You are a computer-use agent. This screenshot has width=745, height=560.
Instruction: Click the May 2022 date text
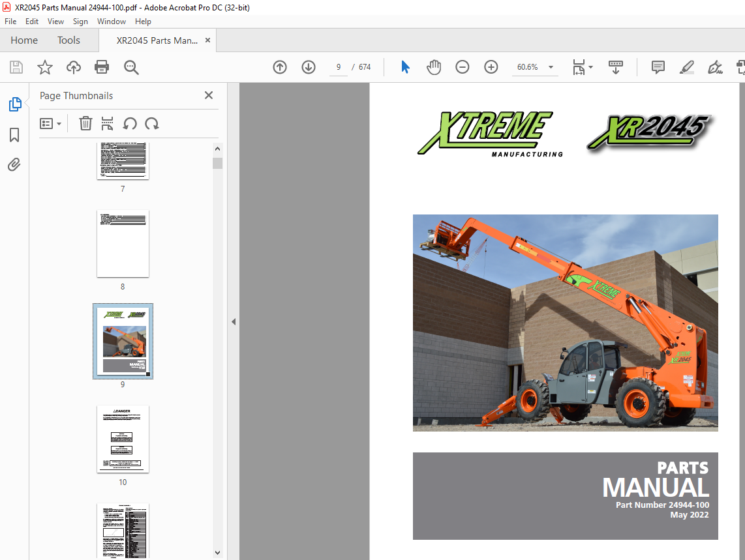click(690, 515)
